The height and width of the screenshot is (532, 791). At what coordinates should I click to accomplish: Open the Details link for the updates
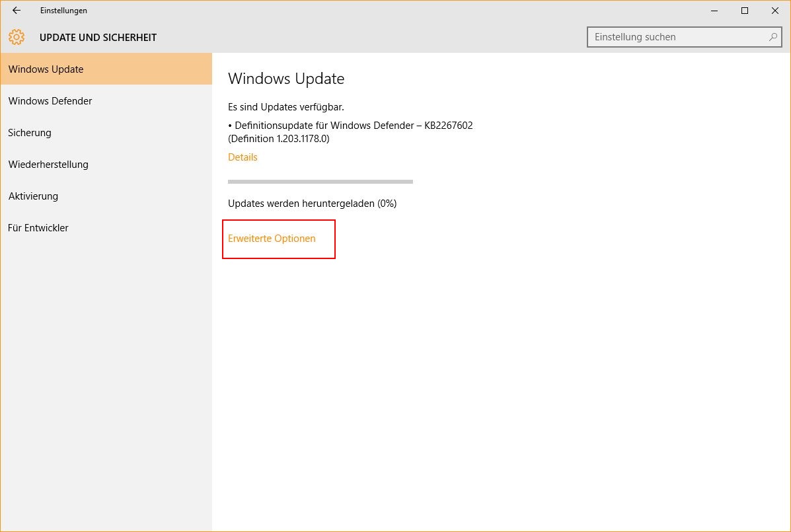pos(243,157)
